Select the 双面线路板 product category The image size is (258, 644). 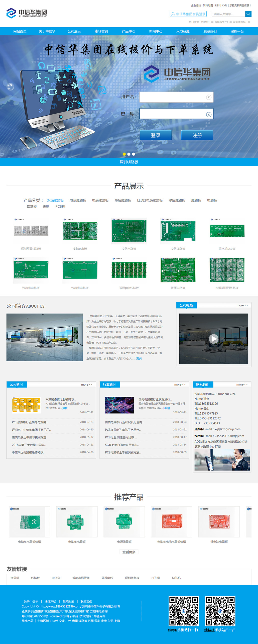55,200
